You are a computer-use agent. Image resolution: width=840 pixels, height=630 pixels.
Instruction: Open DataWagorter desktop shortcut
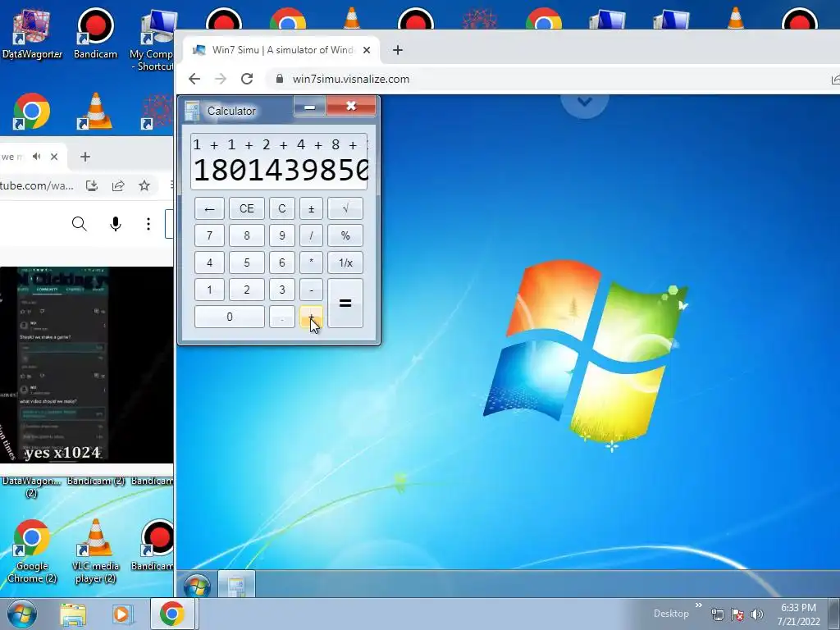32,33
